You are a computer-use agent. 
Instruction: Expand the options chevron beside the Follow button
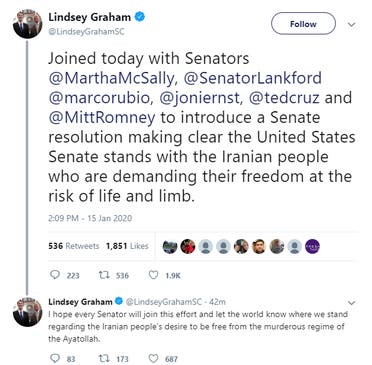[x=351, y=24]
